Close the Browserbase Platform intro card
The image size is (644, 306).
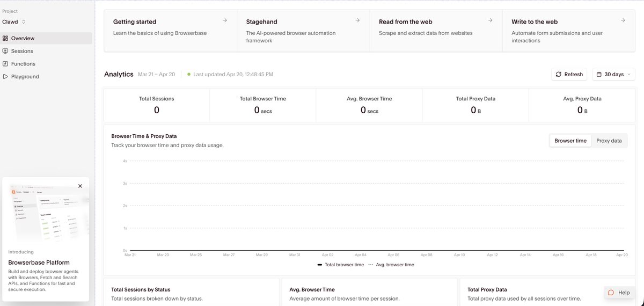(x=80, y=186)
